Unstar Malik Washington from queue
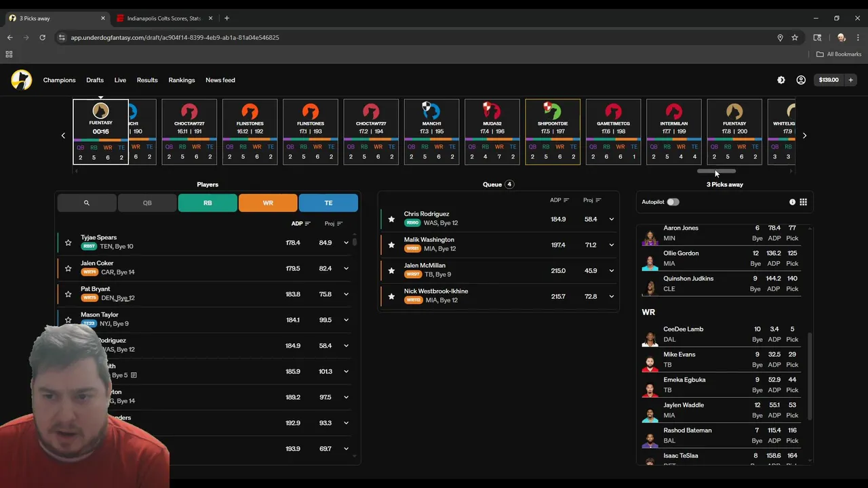This screenshot has height=488, width=868. (391, 245)
